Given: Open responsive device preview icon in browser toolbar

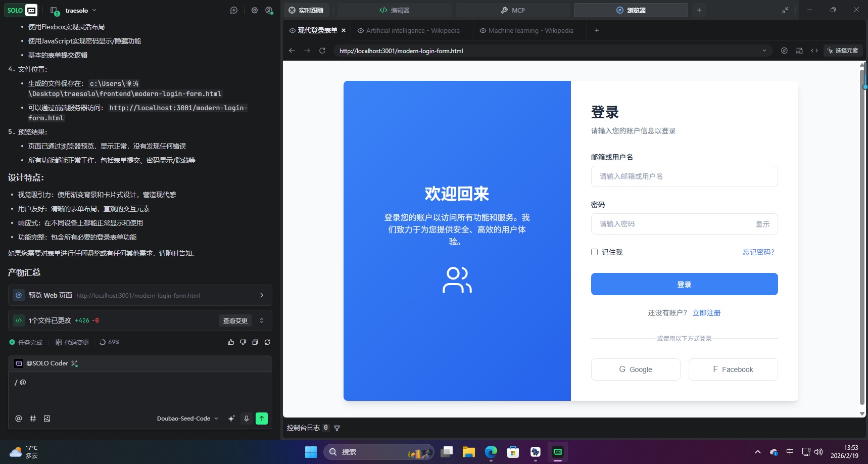Looking at the screenshot, I should pos(799,51).
